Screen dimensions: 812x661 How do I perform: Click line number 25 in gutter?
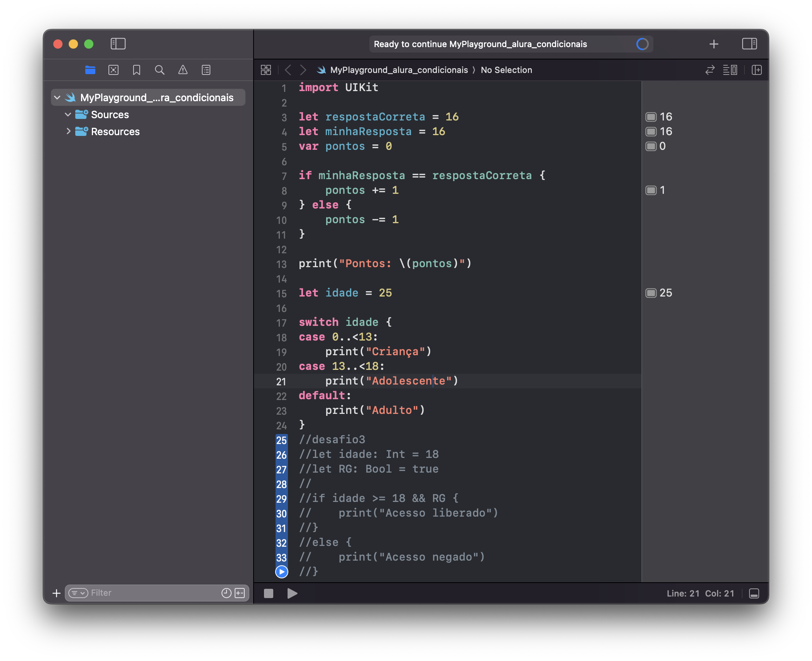tap(281, 440)
